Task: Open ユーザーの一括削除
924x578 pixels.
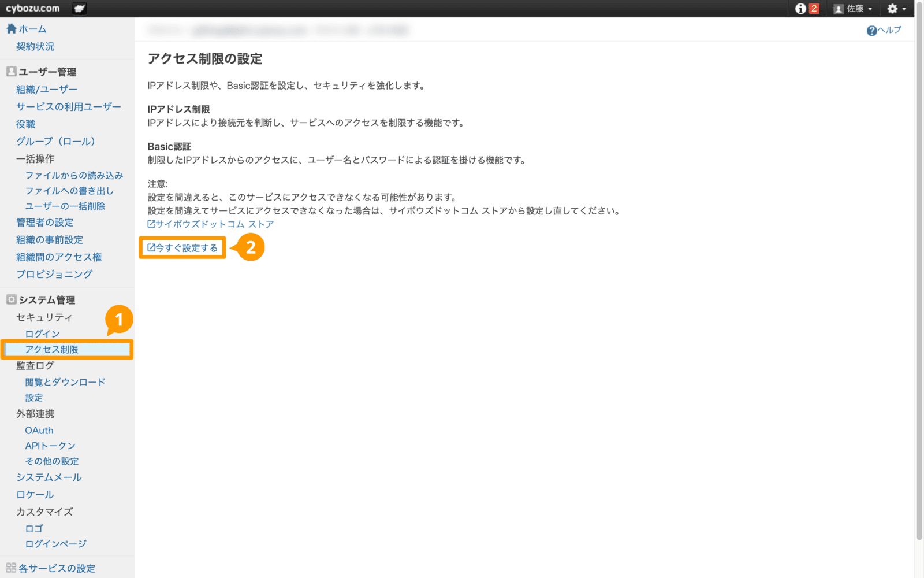Action: tap(65, 206)
